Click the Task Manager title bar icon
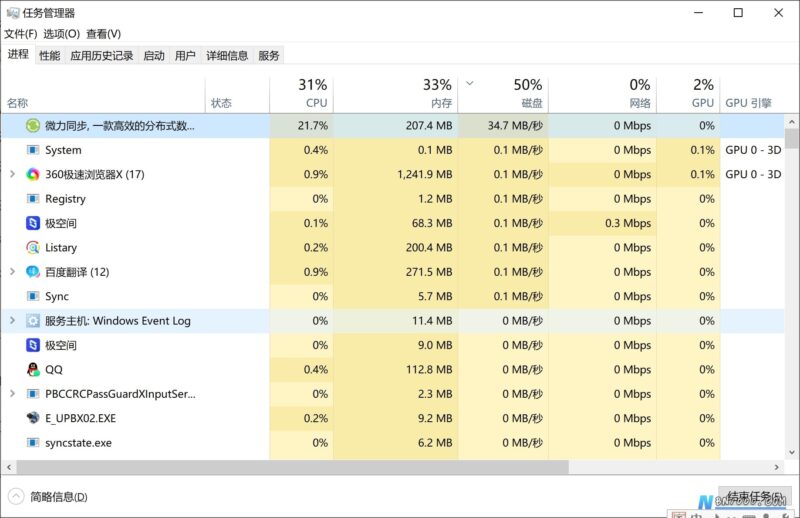This screenshot has height=518, width=800. [13, 13]
